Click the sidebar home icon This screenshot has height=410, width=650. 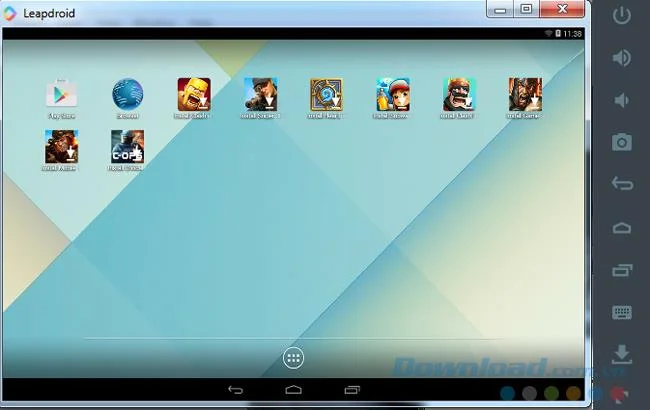pos(622,228)
